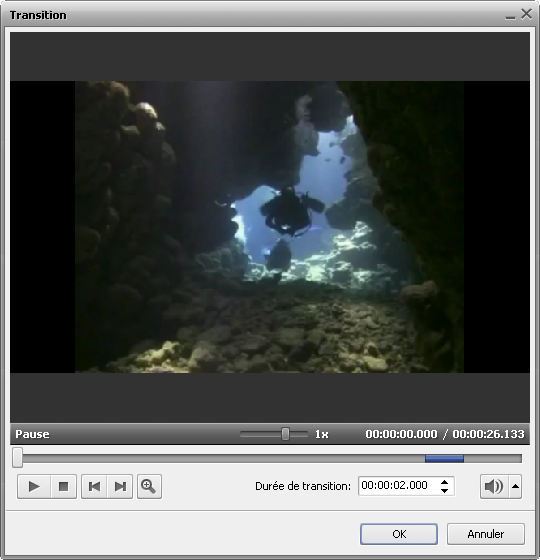Stop the preview playback
The height and width of the screenshot is (560, 540).
click(64, 486)
